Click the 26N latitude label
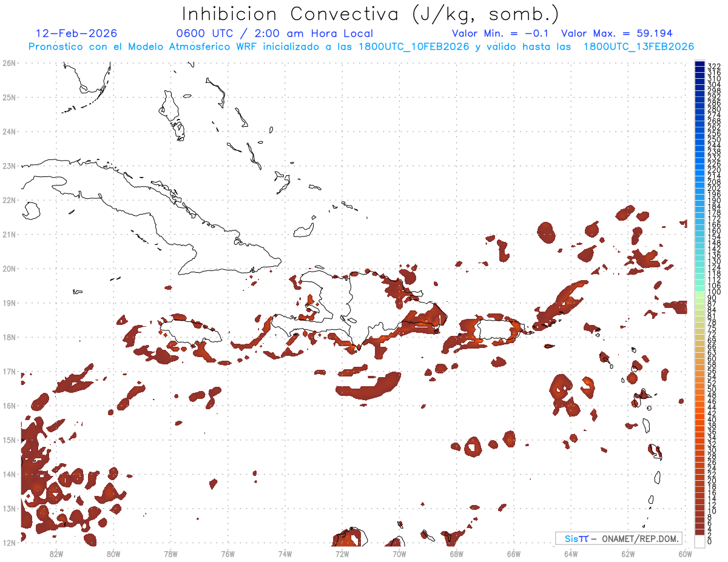Screen dimensions: 728x562 tap(9, 63)
